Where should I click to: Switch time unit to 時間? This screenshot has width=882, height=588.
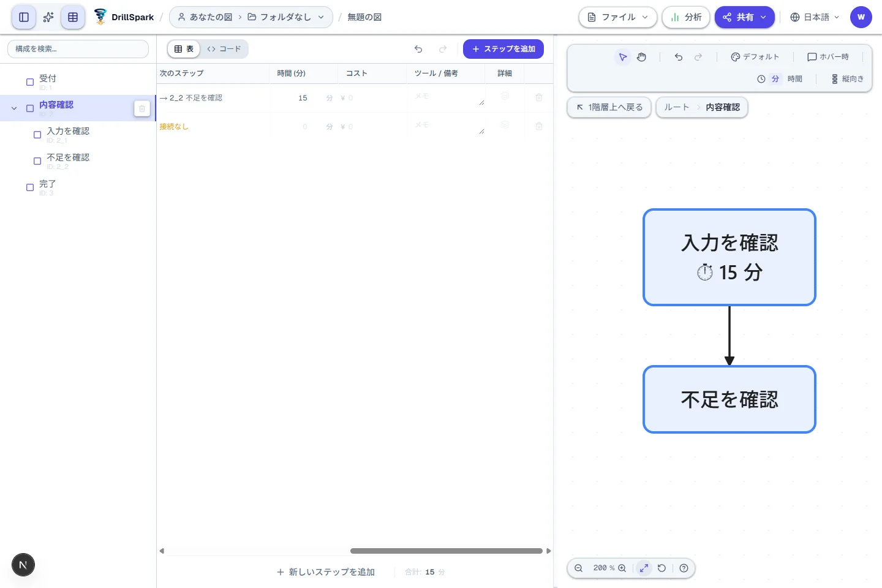click(x=795, y=79)
